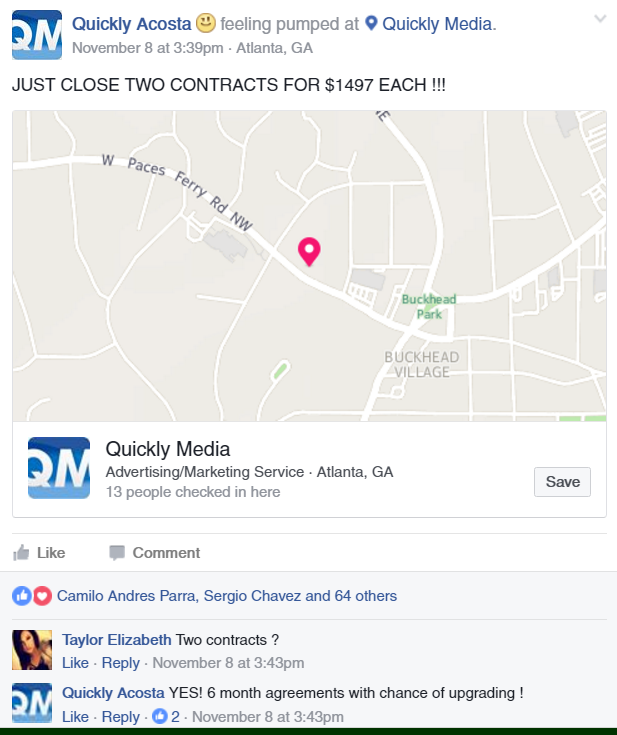Reply to Taylor Elizabeth's comment
The width and height of the screenshot is (617, 735).
click(120, 663)
